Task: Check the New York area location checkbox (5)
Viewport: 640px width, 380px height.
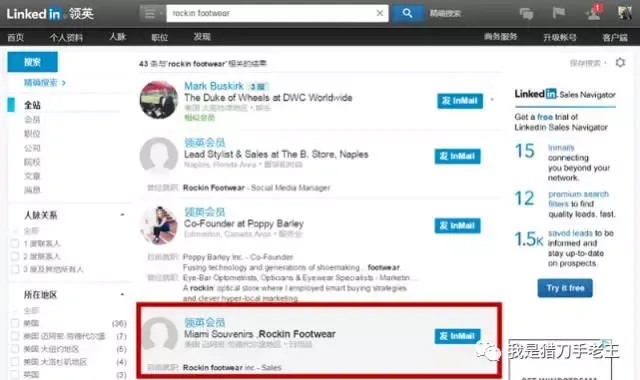Action: 15,349
